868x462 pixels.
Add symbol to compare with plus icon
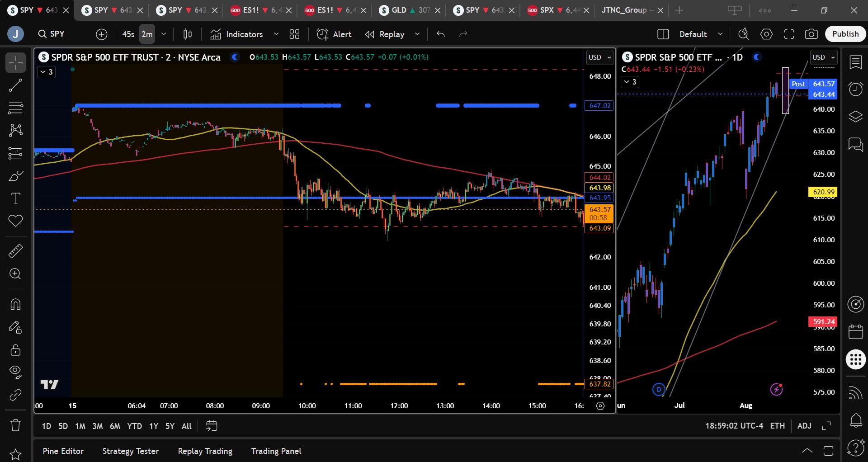pos(102,34)
